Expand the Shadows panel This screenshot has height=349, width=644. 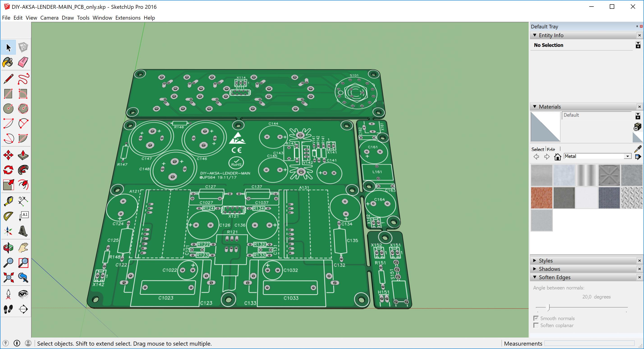coord(534,269)
